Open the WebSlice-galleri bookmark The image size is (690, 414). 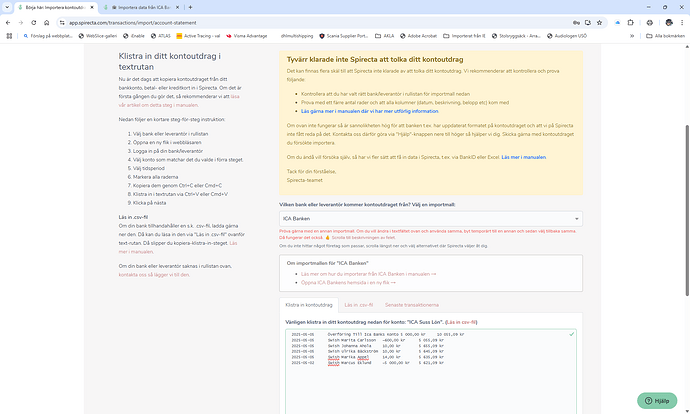click(x=98, y=36)
